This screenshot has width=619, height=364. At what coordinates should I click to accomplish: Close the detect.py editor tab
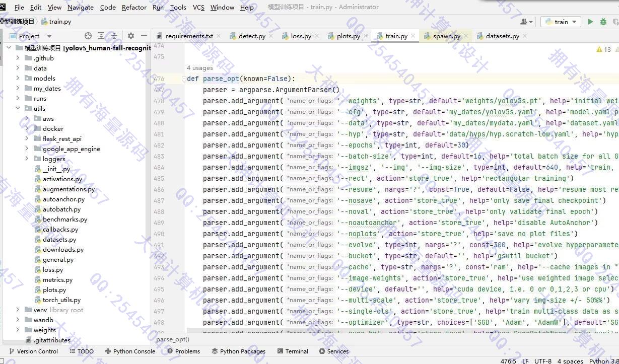pos(271,36)
